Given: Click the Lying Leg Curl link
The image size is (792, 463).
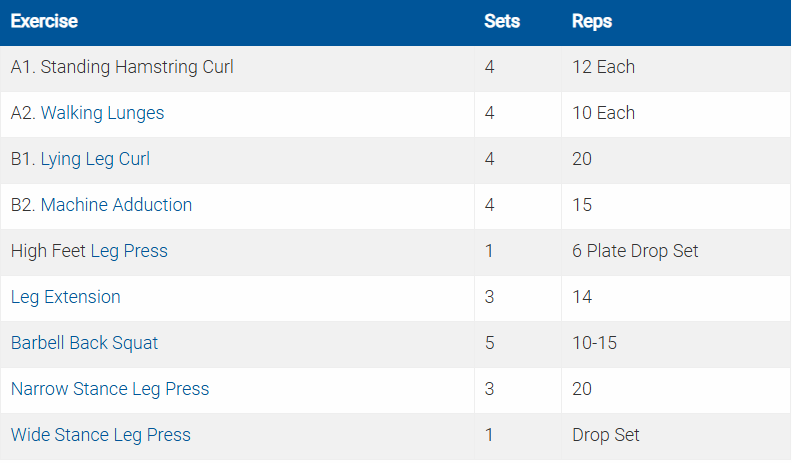Looking at the screenshot, I should [95, 159].
